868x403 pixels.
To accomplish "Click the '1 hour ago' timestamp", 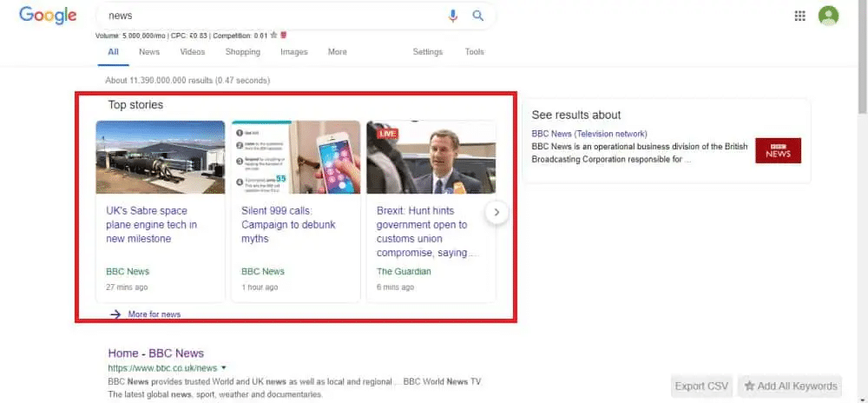I will click(260, 287).
